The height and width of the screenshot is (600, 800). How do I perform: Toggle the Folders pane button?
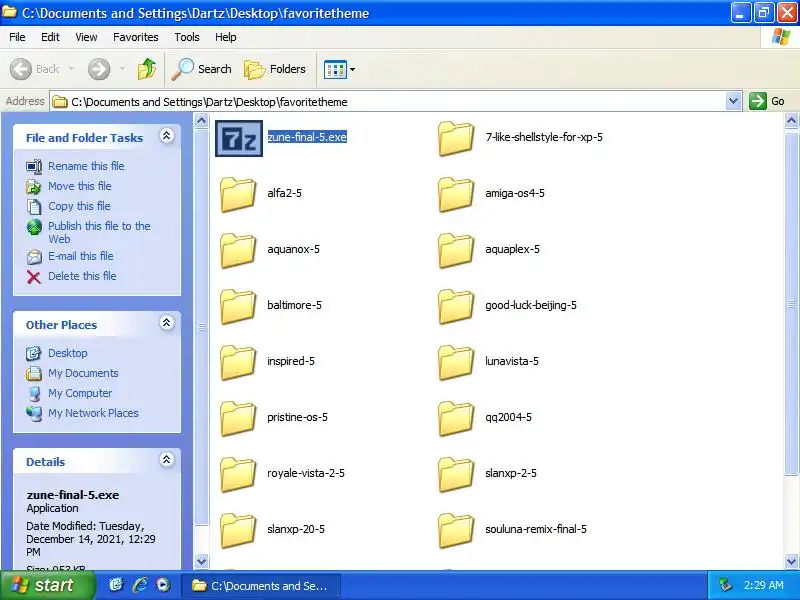tap(275, 69)
